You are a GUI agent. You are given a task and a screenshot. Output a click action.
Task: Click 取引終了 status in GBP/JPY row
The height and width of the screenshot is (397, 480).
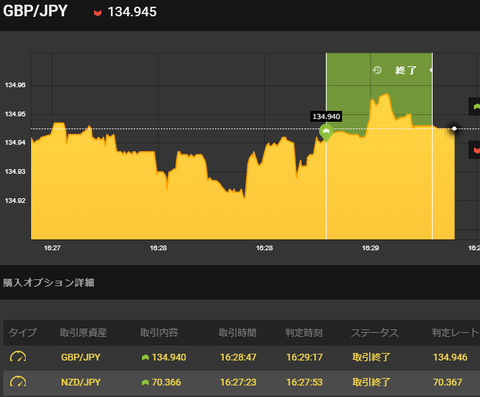[x=371, y=357]
